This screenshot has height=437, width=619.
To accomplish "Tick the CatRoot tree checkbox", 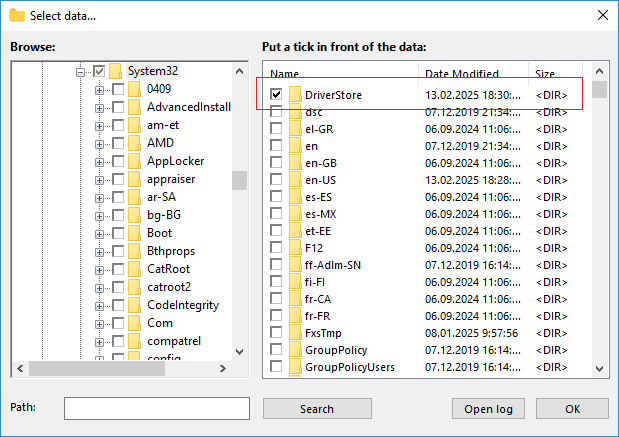I will coord(118,269).
